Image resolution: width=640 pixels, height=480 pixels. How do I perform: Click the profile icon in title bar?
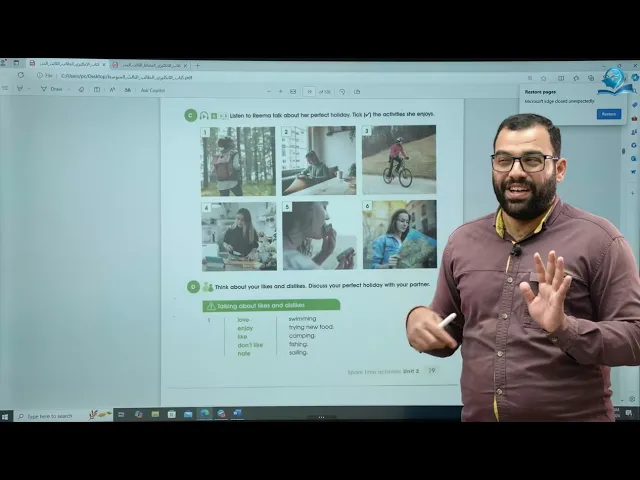[3, 63]
